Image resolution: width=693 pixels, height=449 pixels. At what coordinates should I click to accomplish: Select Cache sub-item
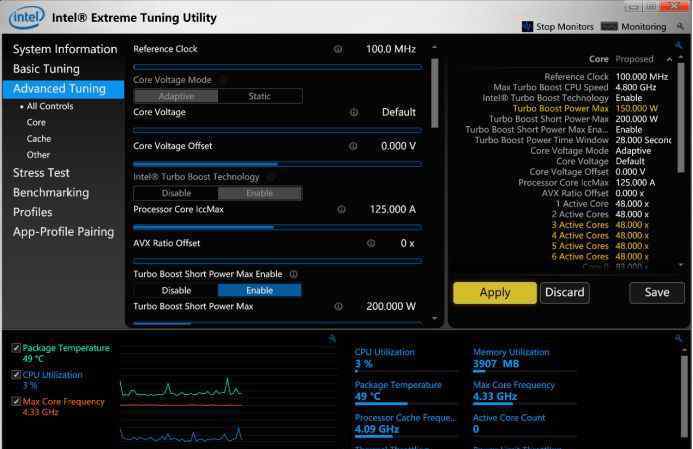(x=39, y=139)
